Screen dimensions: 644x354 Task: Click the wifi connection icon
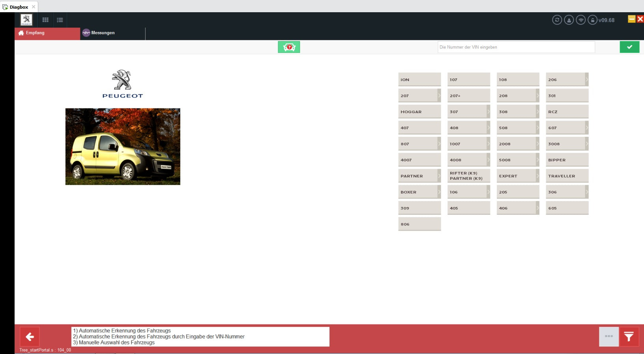(580, 20)
